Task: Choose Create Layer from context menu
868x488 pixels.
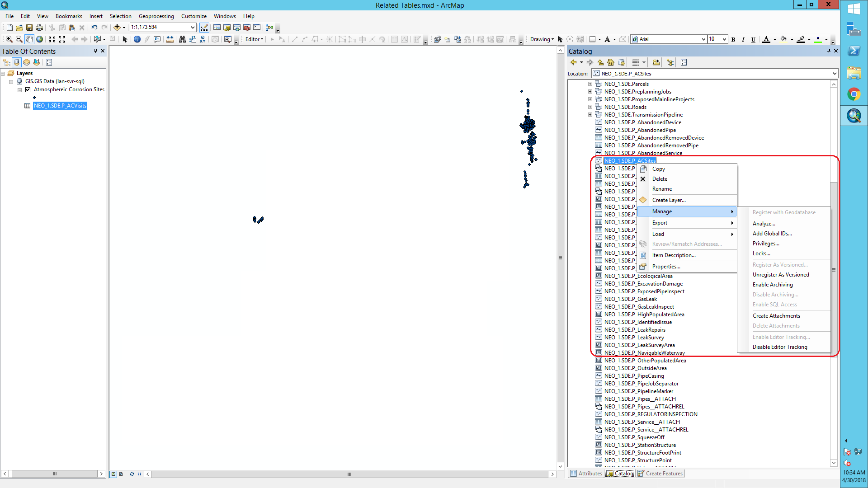Action: pyautogui.click(x=687, y=200)
